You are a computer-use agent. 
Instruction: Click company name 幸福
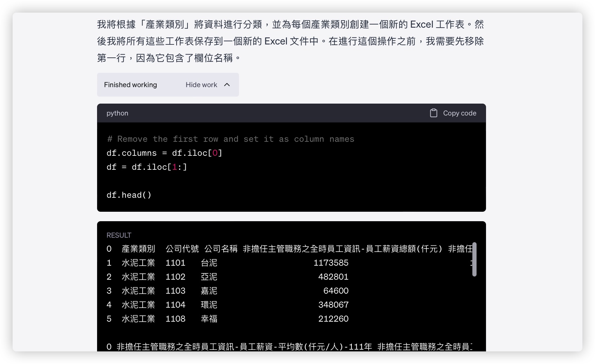click(x=209, y=319)
